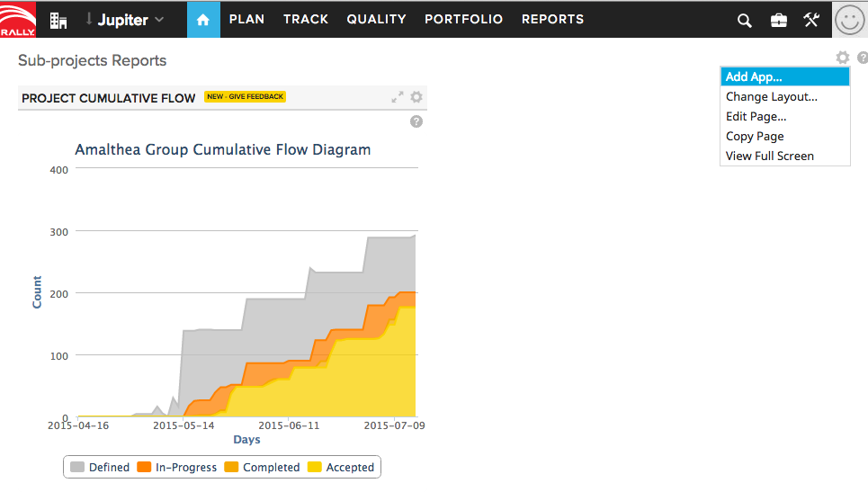Open the Plan menu
The height and width of the screenshot is (501, 868).
(246, 19)
